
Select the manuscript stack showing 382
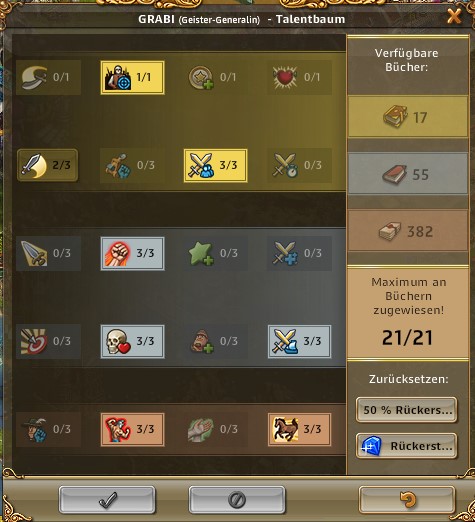408,231
